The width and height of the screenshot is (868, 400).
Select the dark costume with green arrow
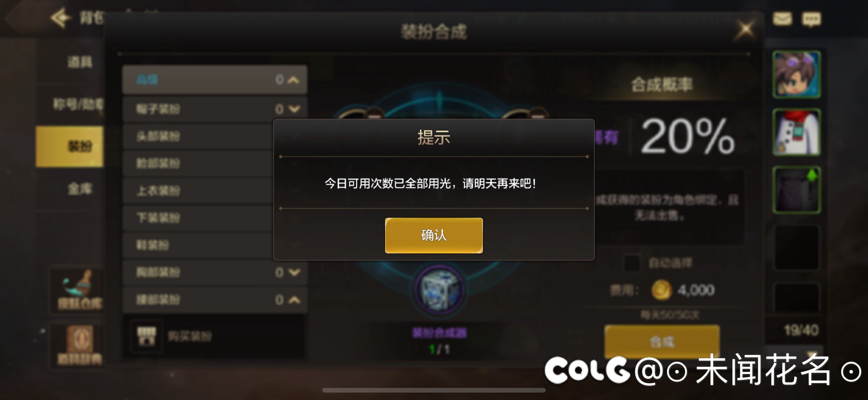coord(796,190)
